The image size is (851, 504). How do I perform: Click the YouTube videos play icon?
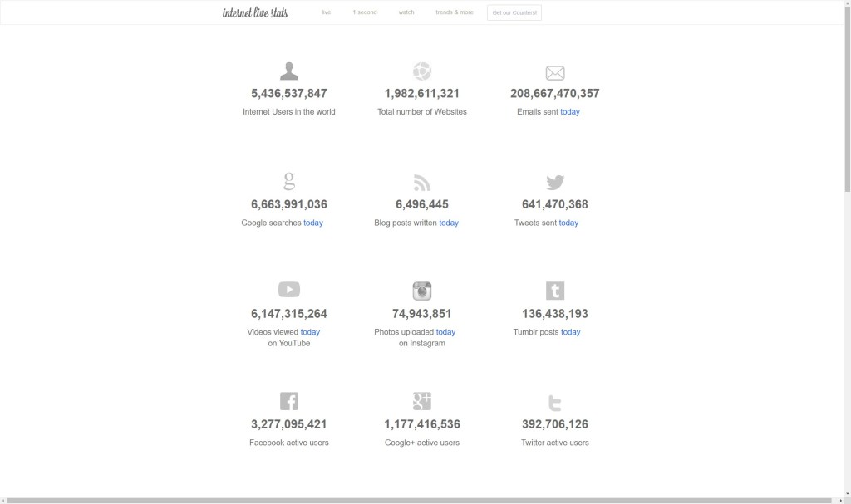(x=289, y=289)
